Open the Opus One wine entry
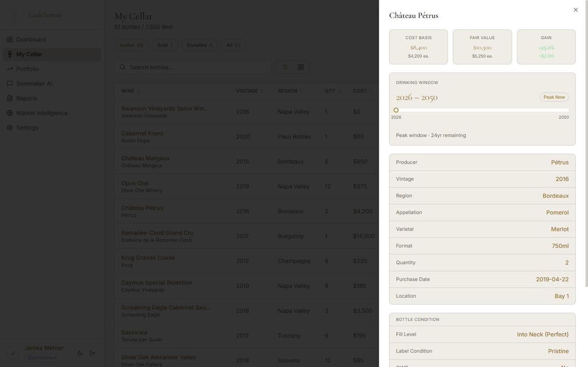 (247, 187)
